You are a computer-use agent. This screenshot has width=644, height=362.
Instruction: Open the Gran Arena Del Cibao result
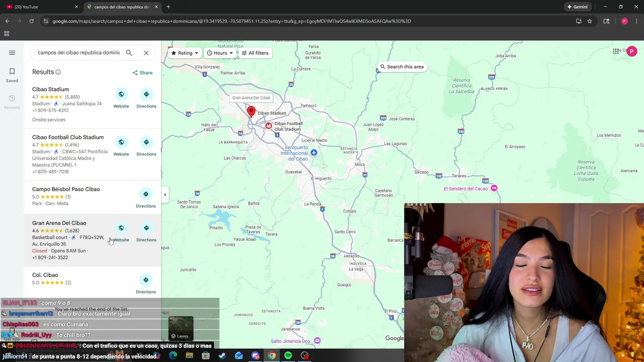59,223
